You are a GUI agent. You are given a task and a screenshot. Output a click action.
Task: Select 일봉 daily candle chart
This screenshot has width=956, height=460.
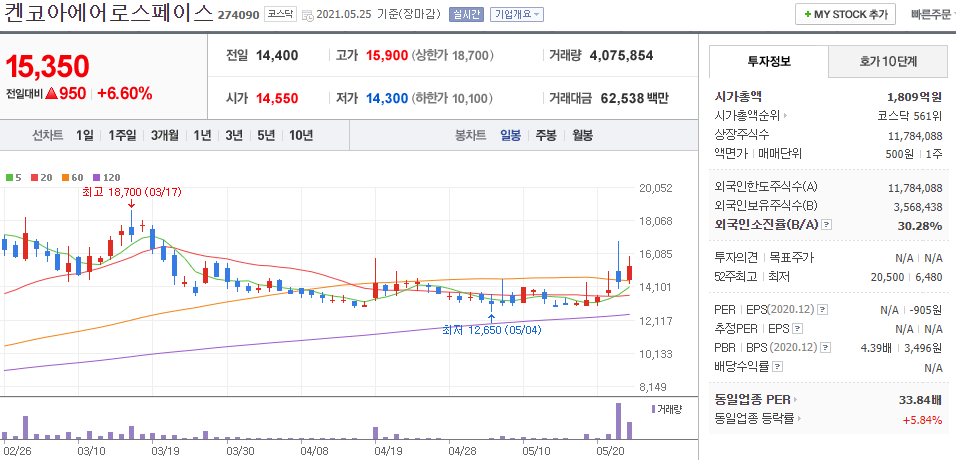[510, 135]
